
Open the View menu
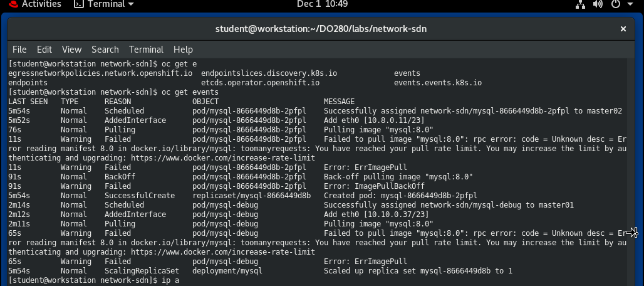pos(71,50)
